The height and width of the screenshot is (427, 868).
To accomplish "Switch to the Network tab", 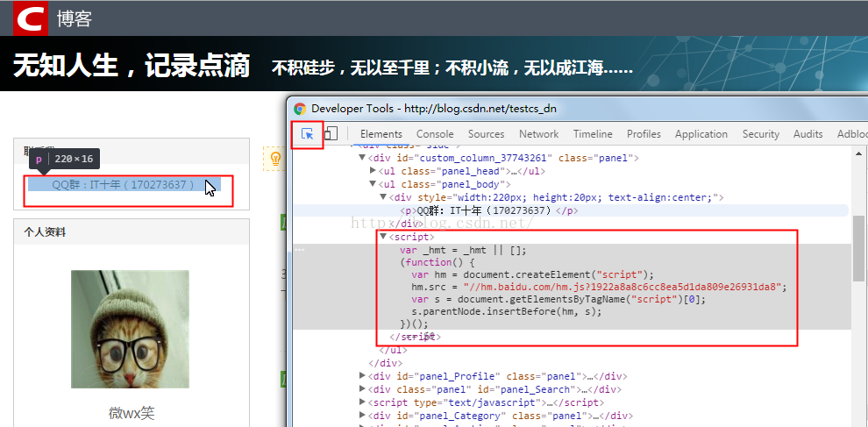I will (x=538, y=134).
